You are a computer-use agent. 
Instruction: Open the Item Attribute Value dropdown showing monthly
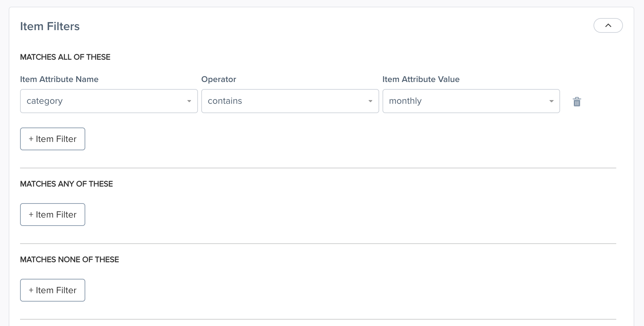click(x=471, y=101)
